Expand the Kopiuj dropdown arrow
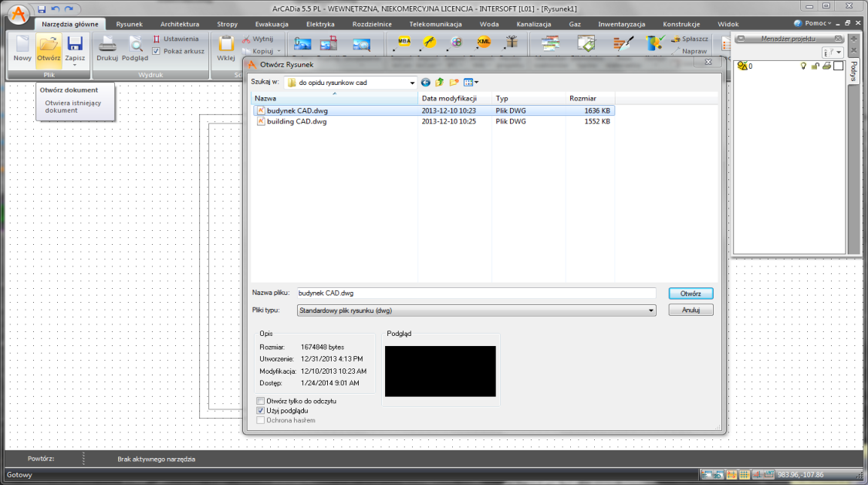This screenshot has height=485, width=868. [279, 51]
